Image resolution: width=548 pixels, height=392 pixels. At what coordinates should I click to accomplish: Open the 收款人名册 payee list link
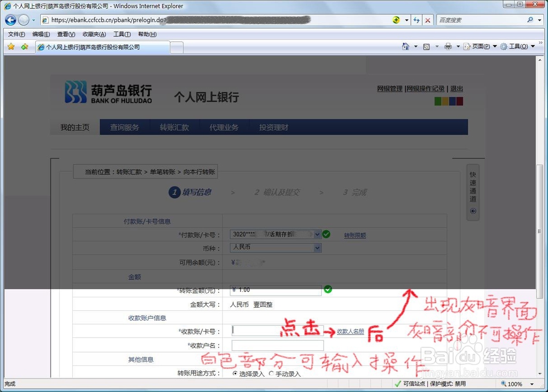click(351, 332)
